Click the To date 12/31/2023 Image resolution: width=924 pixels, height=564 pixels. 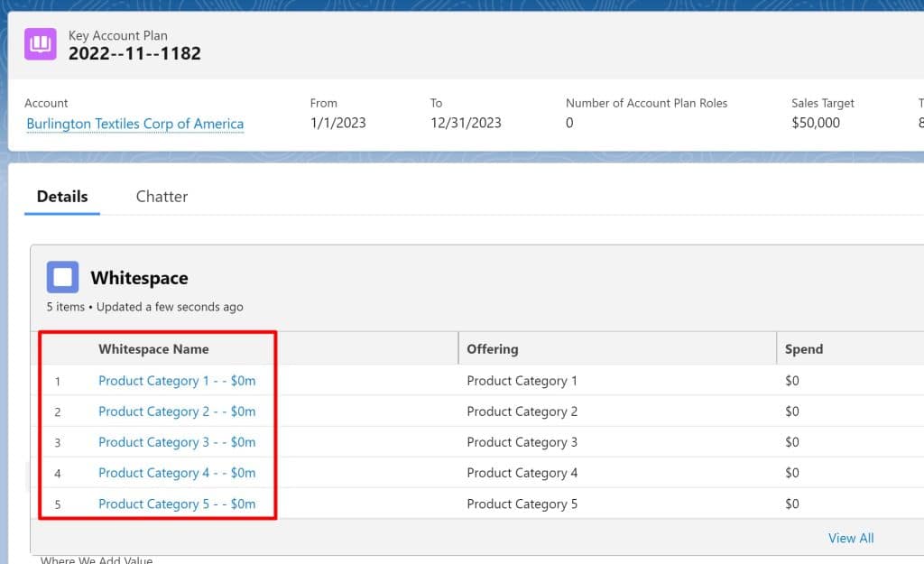[466, 124]
